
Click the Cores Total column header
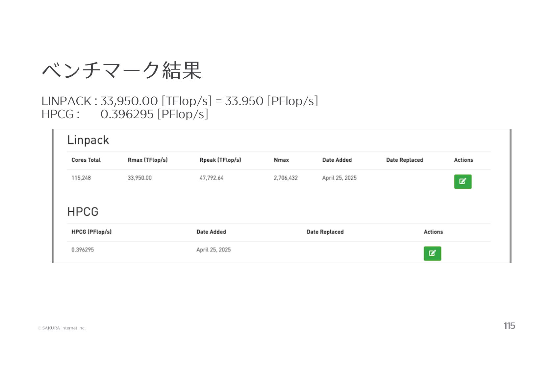pyautogui.click(x=86, y=160)
